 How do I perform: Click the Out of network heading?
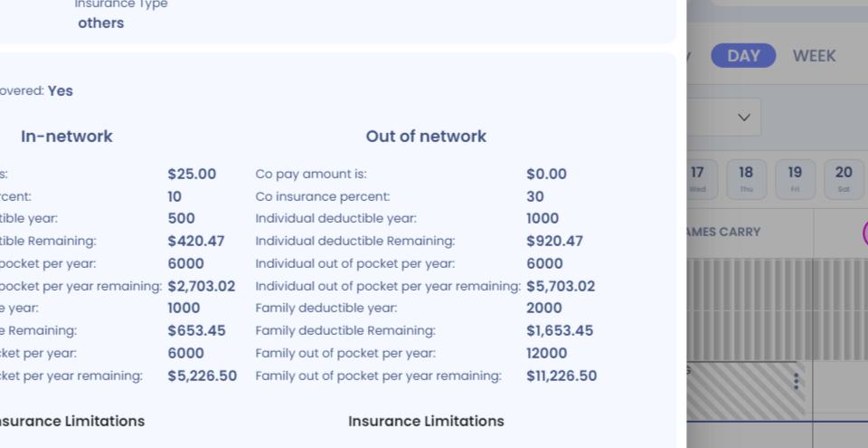click(426, 137)
